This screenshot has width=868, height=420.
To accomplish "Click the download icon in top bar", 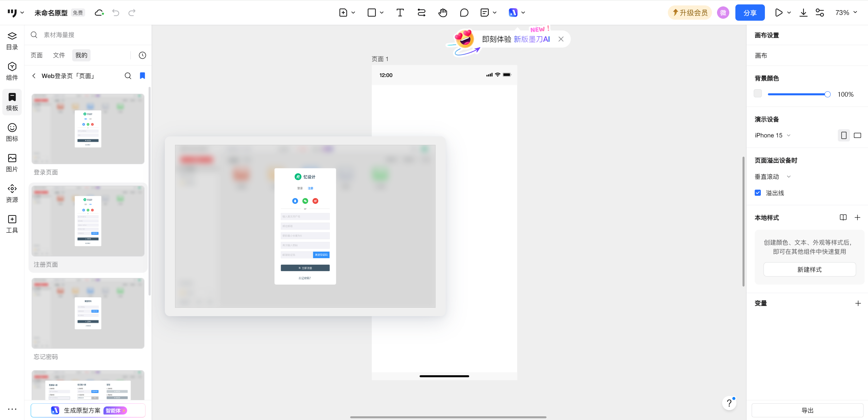I will (803, 13).
